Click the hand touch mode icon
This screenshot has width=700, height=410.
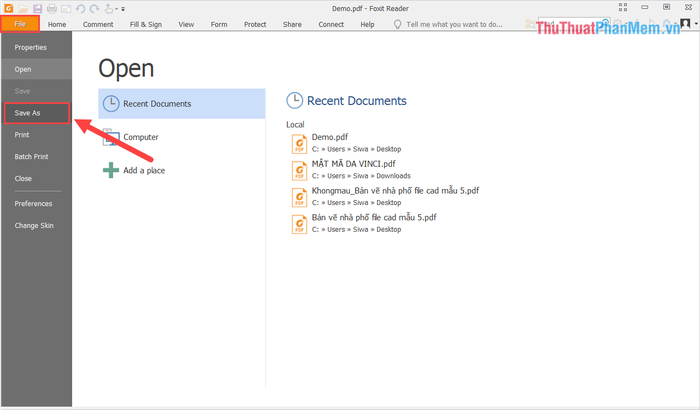tap(108, 8)
